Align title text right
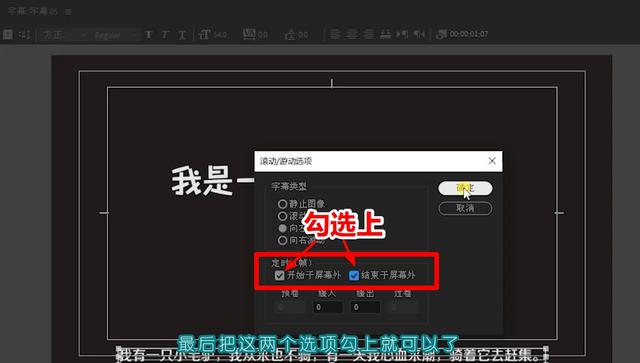This screenshot has width=640, height=363. click(x=369, y=35)
